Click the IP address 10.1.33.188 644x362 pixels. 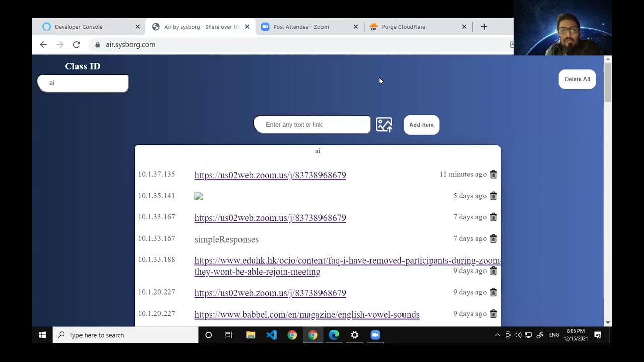(x=156, y=260)
